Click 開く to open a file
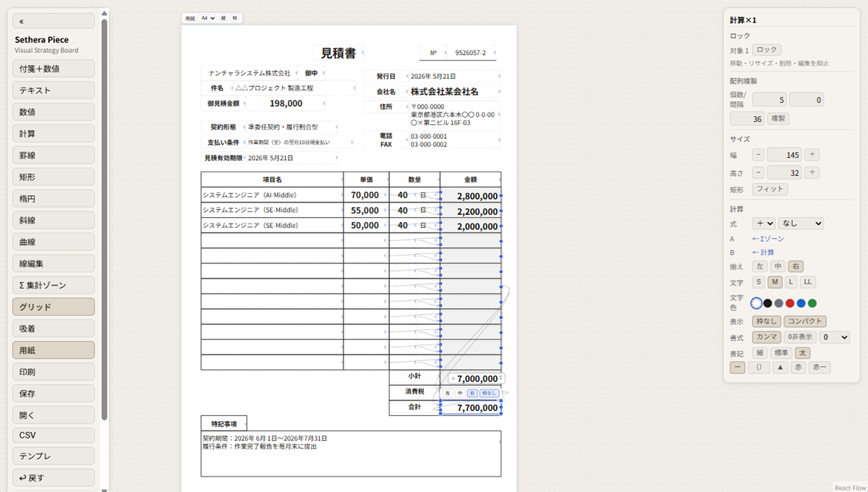 [54, 415]
